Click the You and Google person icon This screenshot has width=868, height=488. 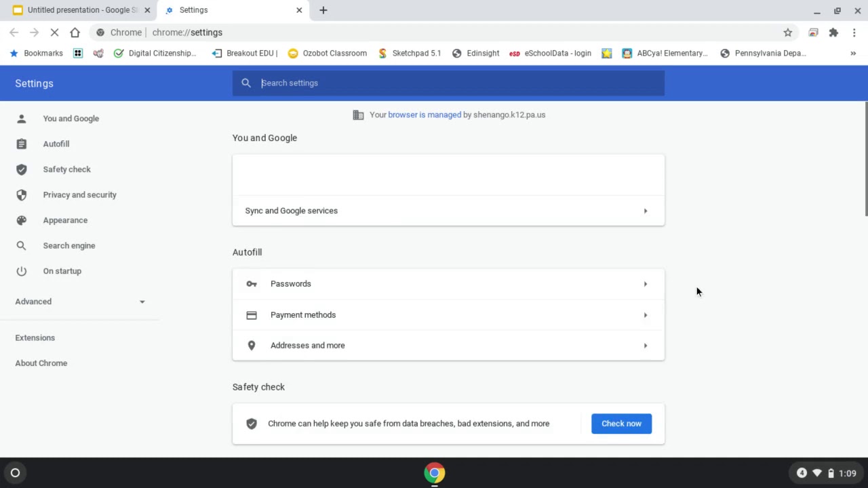(x=22, y=119)
